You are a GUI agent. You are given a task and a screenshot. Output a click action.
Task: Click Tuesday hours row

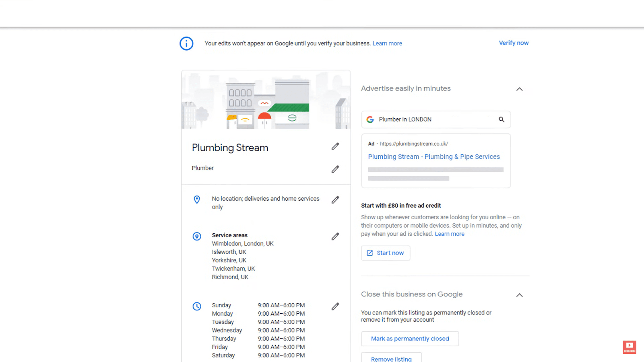(x=258, y=322)
